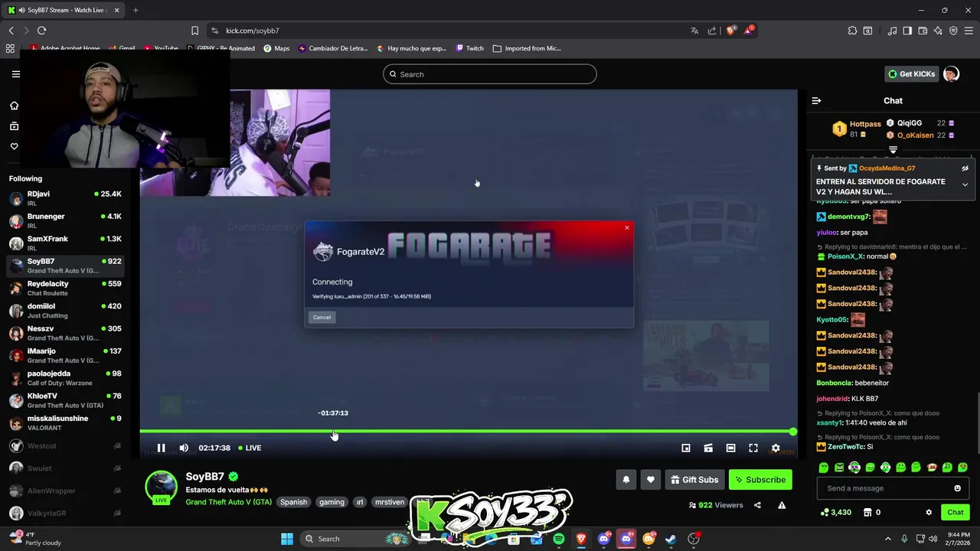Pause the live stream playback
Screen dimensions: 980x551
161,448
